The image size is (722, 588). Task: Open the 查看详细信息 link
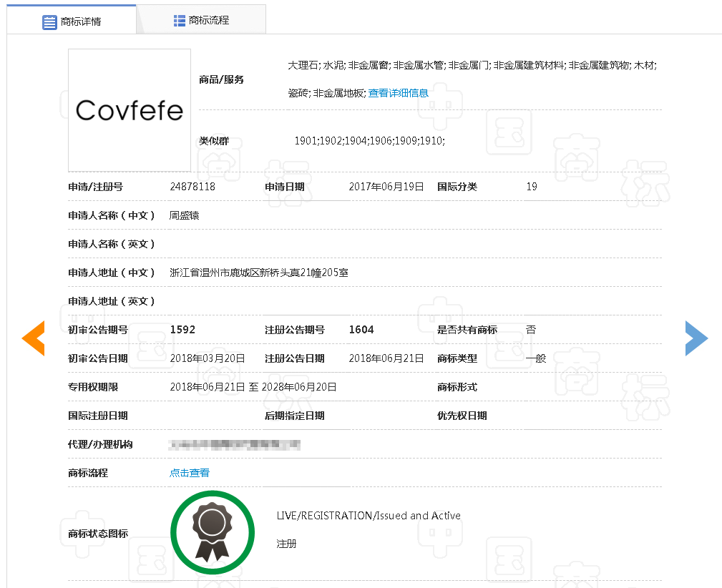coord(399,93)
